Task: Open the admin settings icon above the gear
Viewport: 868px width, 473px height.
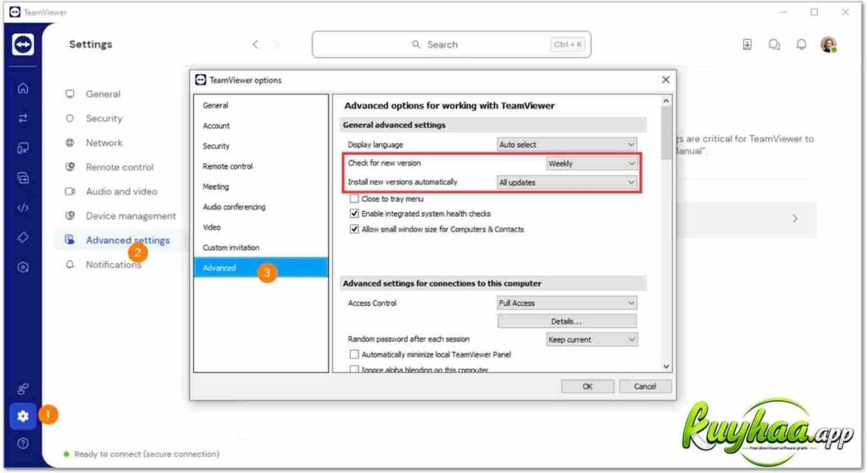Action: [23, 389]
